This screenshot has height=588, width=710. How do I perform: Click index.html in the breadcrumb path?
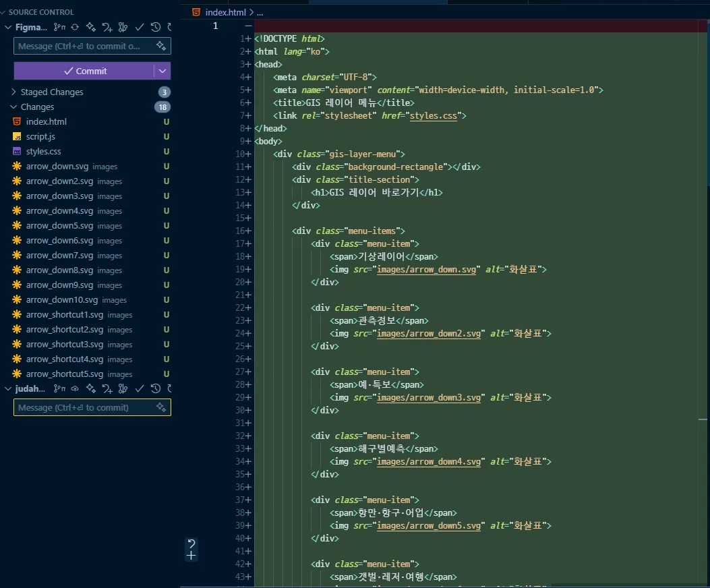(225, 12)
